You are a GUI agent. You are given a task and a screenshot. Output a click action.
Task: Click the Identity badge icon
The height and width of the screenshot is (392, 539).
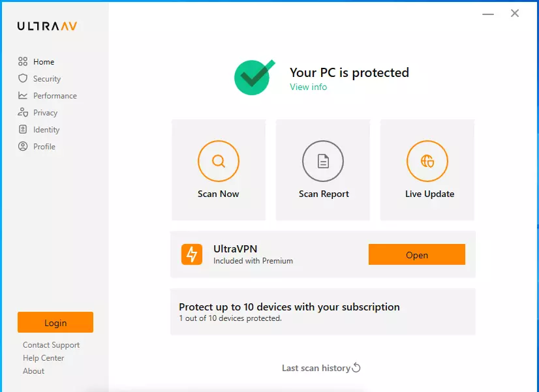point(23,129)
